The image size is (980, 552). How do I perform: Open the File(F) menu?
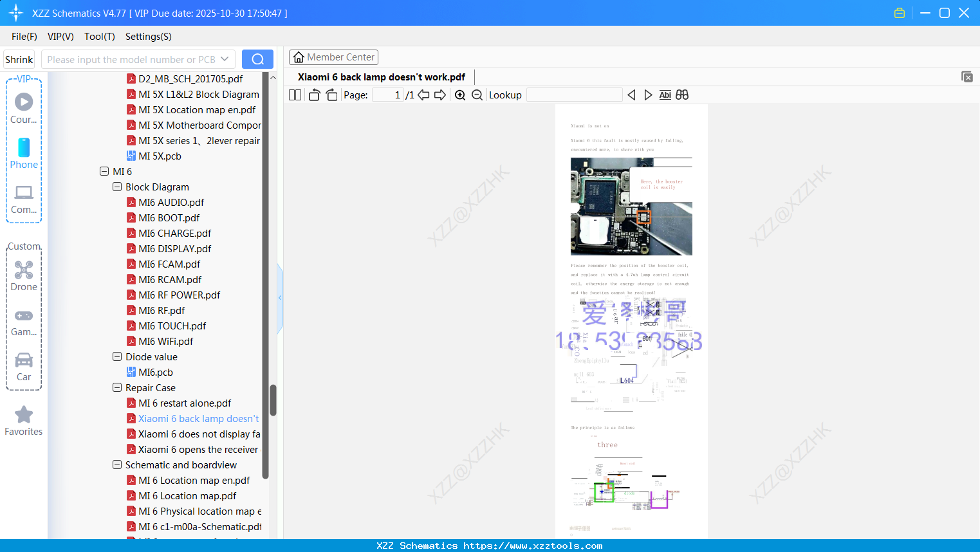(24, 37)
